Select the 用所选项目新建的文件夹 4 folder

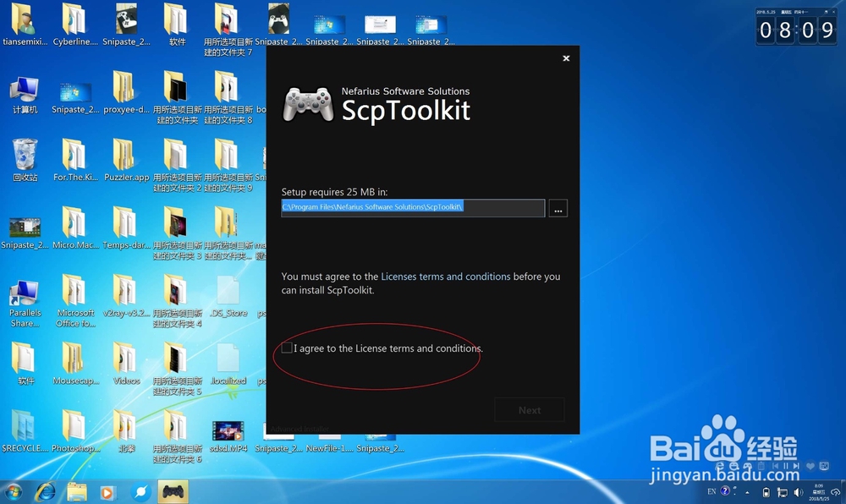[x=177, y=302]
